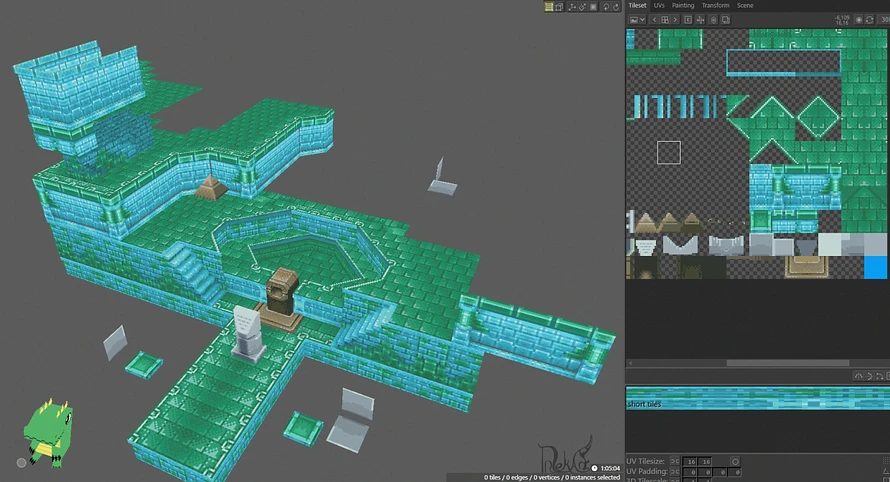
Task: Open the Painting tab
Action: [x=683, y=6]
